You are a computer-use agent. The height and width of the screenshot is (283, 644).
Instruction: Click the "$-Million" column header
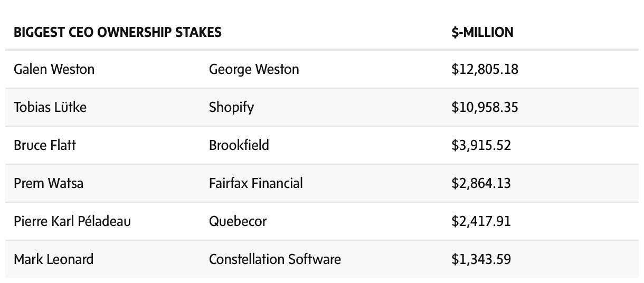coord(482,32)
